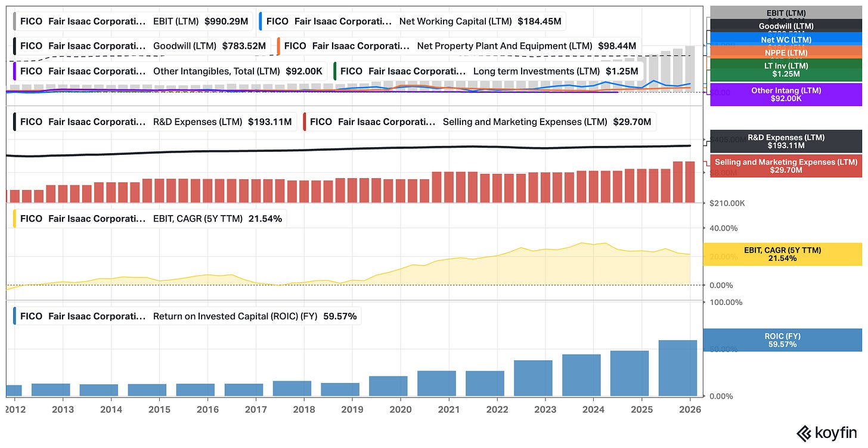868x448 pixels.
Task: Click the EBIT (LTM) $990.29M legend value
Action: tap(226, 21)
